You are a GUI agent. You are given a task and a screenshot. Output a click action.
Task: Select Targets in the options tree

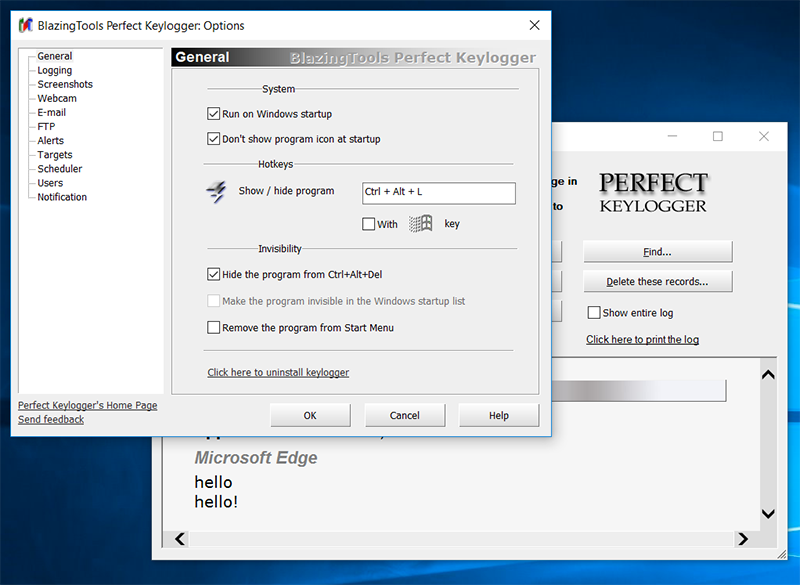[55, 155]
